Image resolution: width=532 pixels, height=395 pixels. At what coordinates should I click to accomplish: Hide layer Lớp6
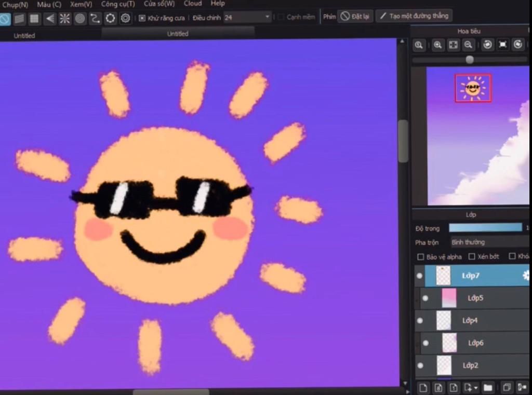[x=425, y=343]
